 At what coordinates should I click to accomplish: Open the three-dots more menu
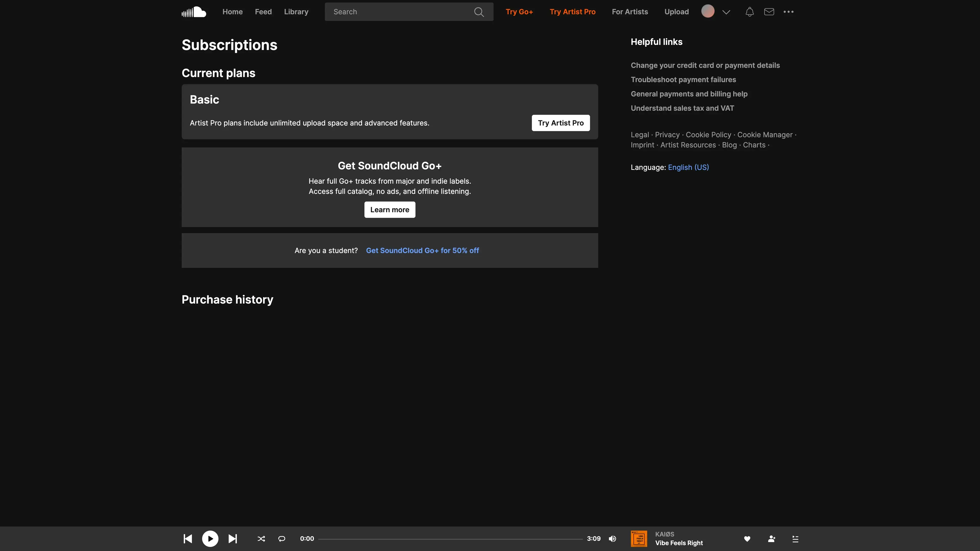(x=788, y=12)
